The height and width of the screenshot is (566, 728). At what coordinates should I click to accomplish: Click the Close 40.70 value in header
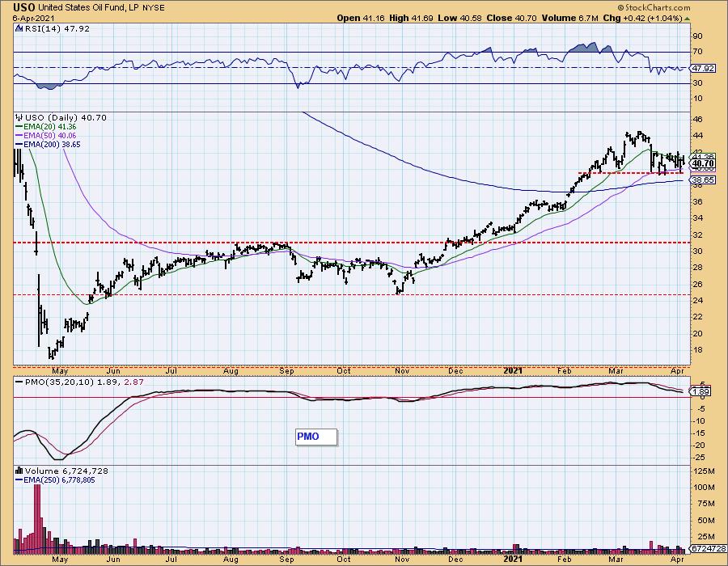pyautogui.click(x=511, y=18)
